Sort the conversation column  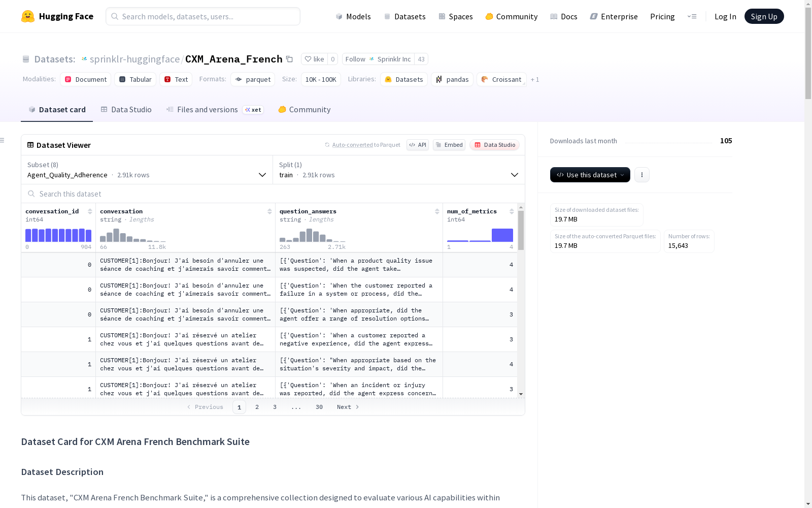point(269,211)
